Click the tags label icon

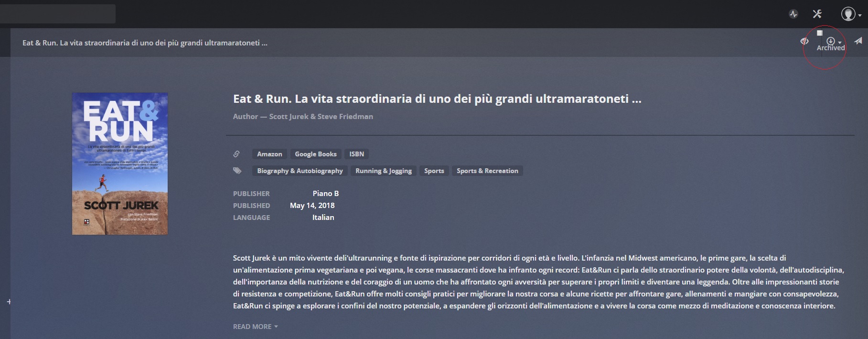point(237,171)
